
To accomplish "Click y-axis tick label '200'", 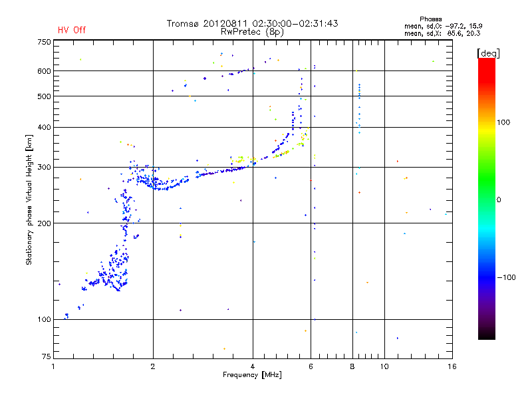I will click(x=44, y=223).
